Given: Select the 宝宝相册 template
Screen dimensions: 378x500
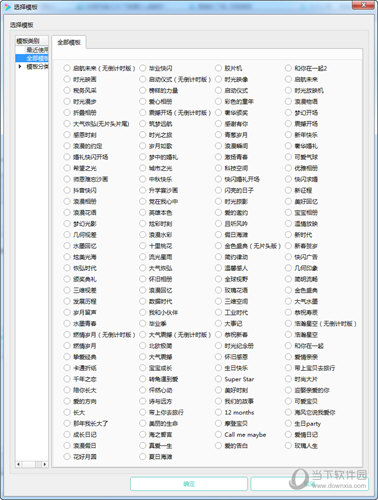Looking at the screenshot, I should 288,213.
